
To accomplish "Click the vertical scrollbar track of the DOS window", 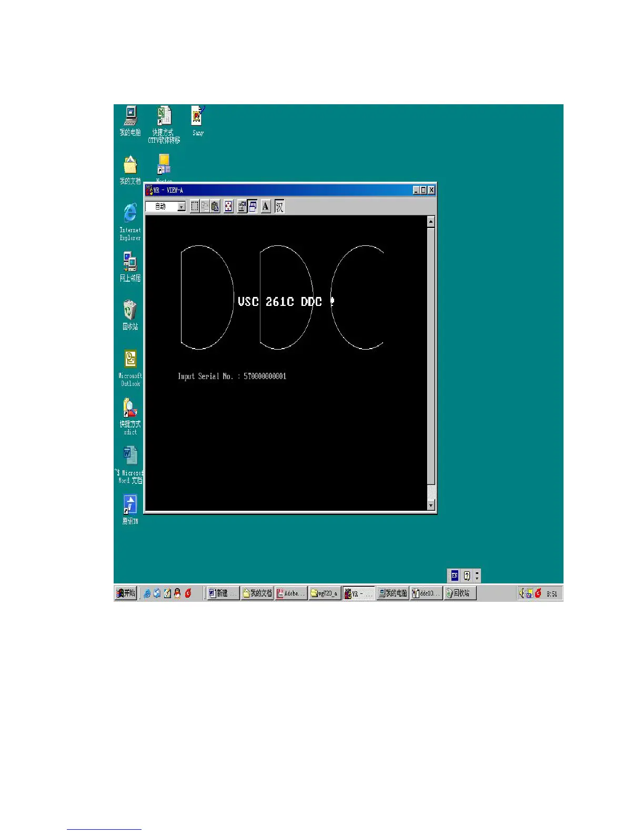I will [431, 363].
